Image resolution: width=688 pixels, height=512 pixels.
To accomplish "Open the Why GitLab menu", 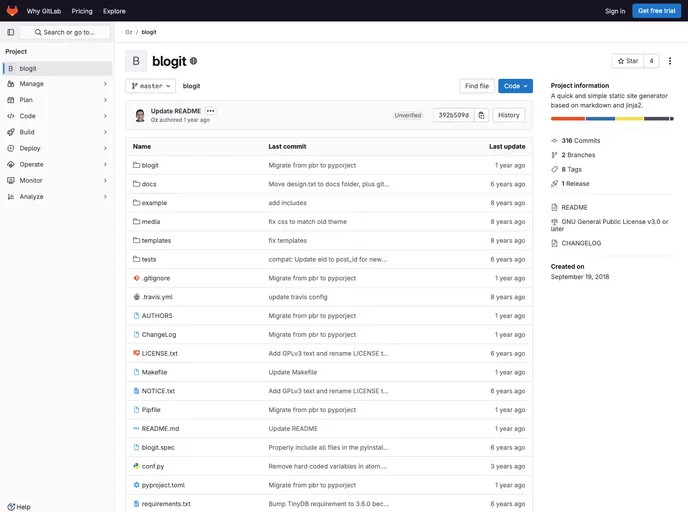I will 44,11.
